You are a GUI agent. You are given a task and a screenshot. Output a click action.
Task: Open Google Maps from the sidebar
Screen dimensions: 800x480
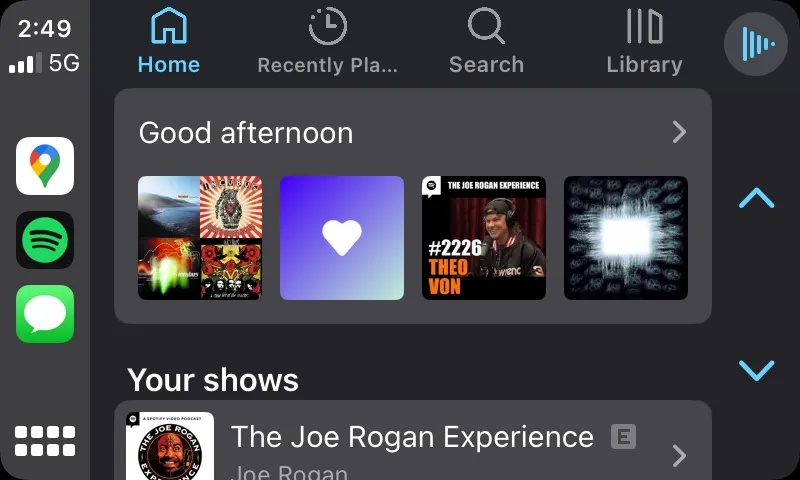[x=45, y=166]
